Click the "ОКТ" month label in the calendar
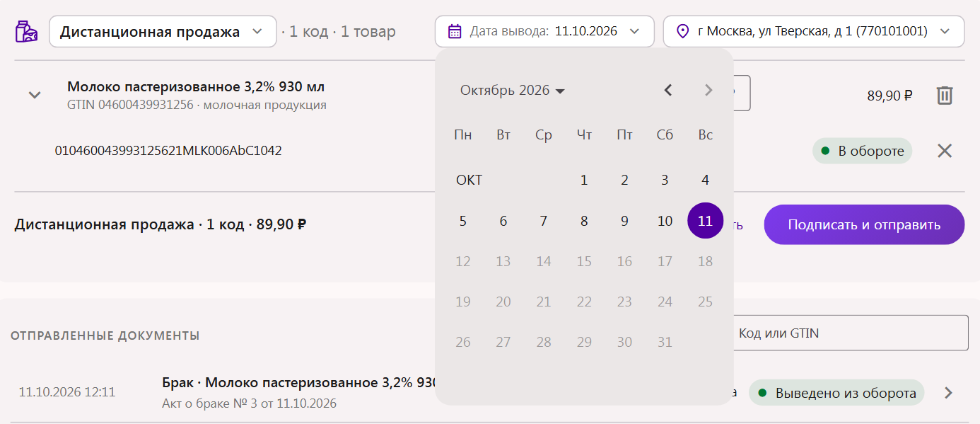Viewport: 980px width, 424px height. point(469,181)
